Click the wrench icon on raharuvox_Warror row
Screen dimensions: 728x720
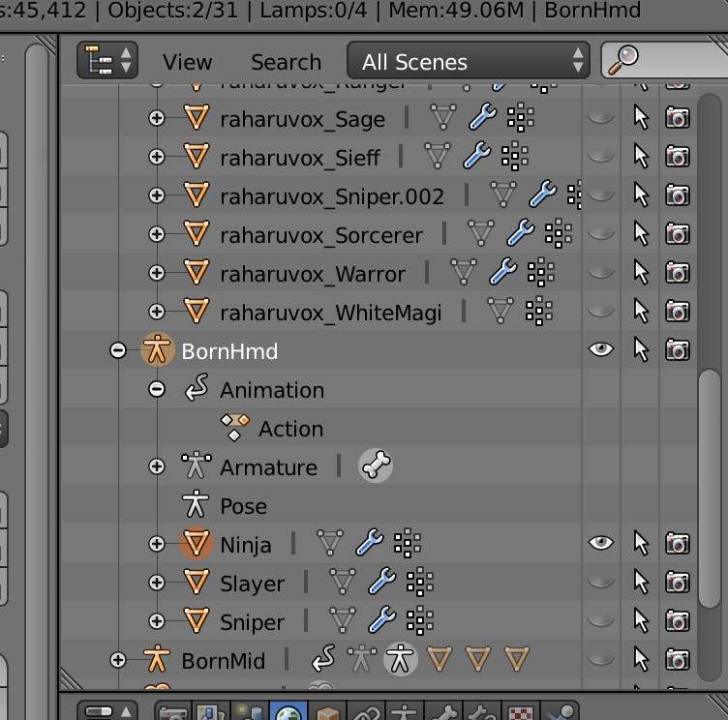pyautogui.click(x=501, y=273)
